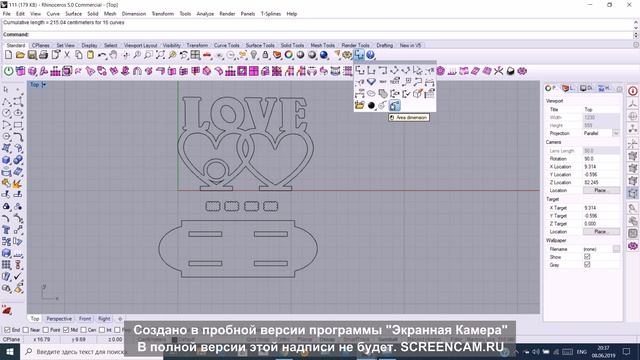
Task: Click the folder icon in dimension flyout
Action: pos(359,106)
